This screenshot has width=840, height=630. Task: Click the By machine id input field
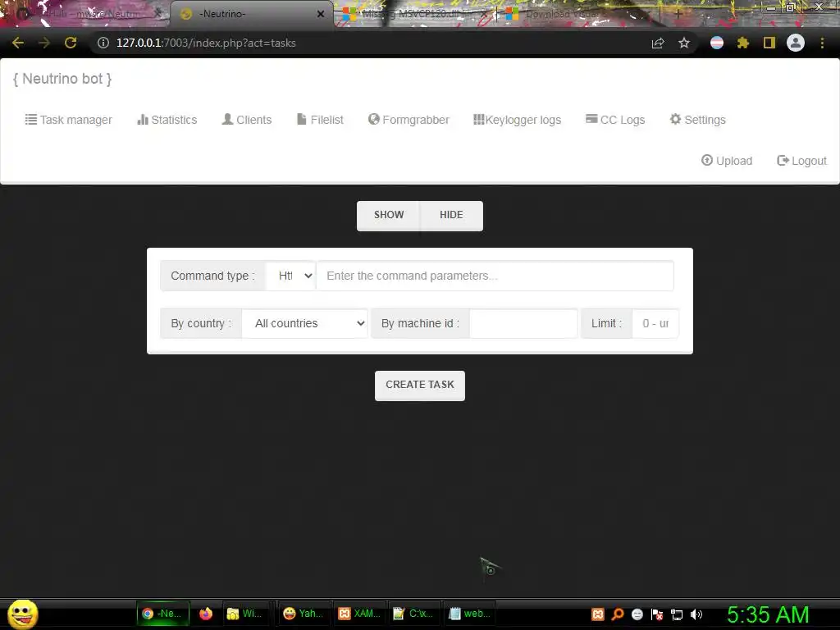point(523,323)
